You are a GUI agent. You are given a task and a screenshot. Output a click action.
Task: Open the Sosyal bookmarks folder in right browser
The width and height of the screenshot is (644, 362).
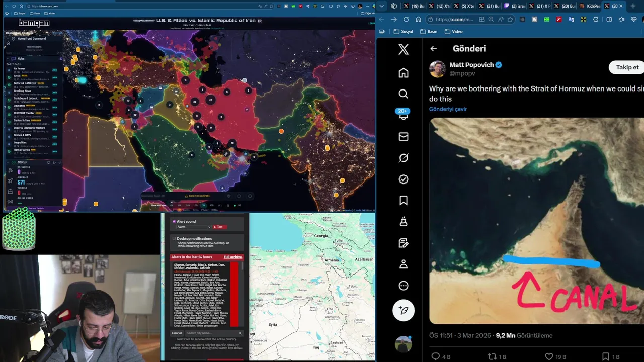pyautogui.click(x=403, y=31)
